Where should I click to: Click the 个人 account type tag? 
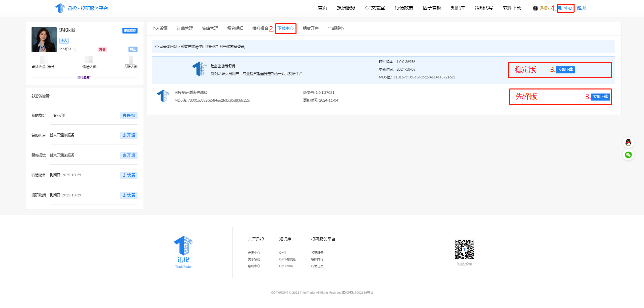click(64, 41)
